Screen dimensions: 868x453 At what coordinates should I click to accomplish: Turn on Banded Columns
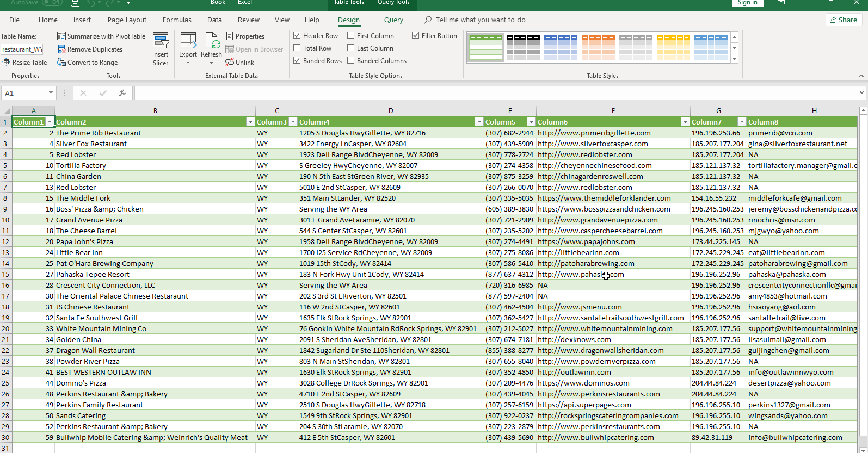coord(351,60)
